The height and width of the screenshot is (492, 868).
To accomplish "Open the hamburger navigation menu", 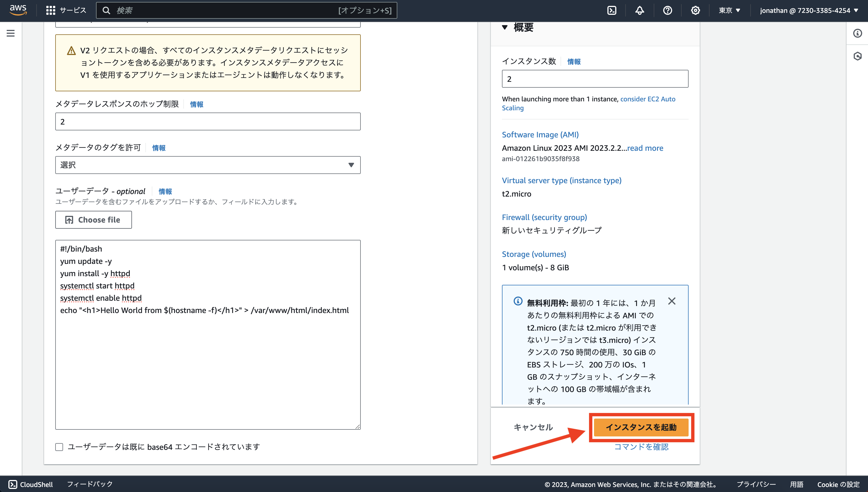I will coord(11,33).
